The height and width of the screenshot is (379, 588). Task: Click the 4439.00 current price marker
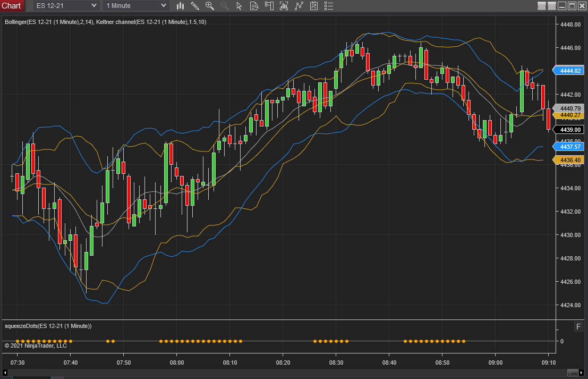tap(569, 129)
